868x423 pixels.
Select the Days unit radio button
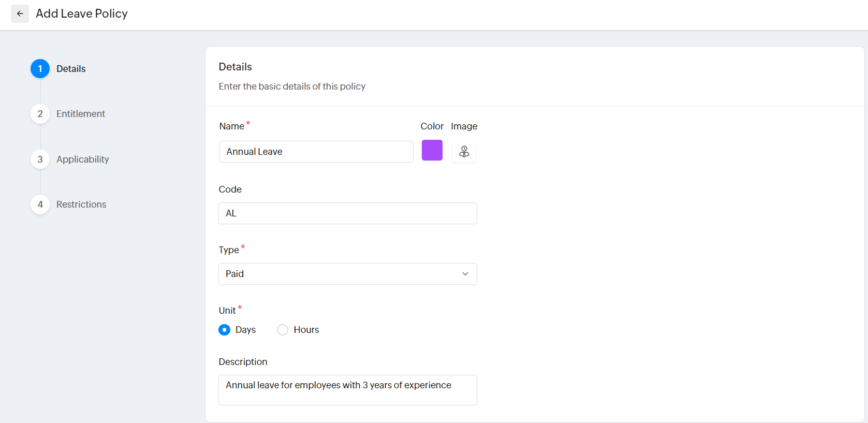[224, 330]
